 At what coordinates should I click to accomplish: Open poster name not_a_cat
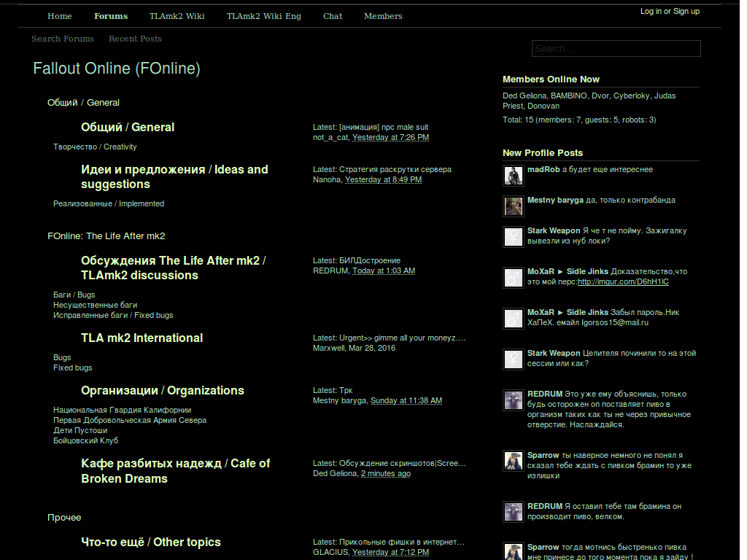click(331, 138)
